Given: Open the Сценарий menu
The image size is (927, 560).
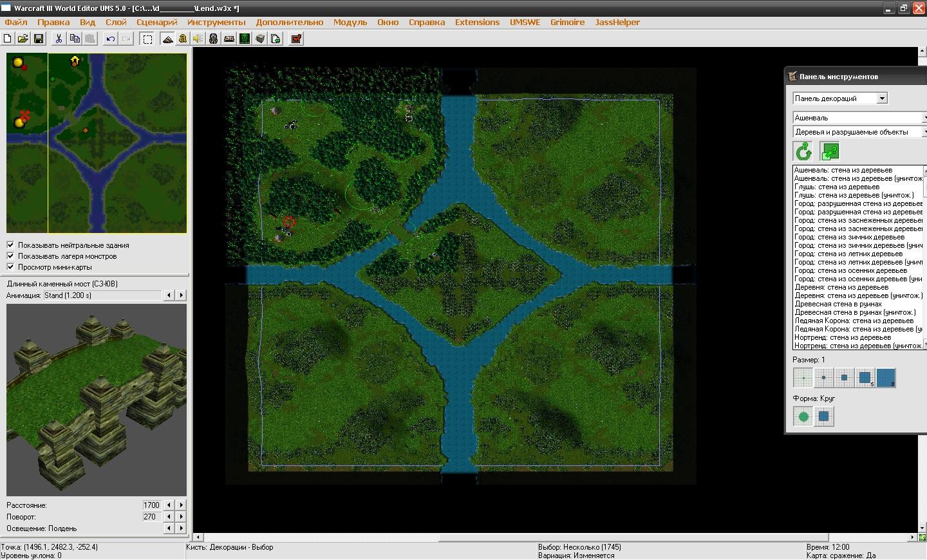Looking at the screenshot, I should [x=157, y=22].
